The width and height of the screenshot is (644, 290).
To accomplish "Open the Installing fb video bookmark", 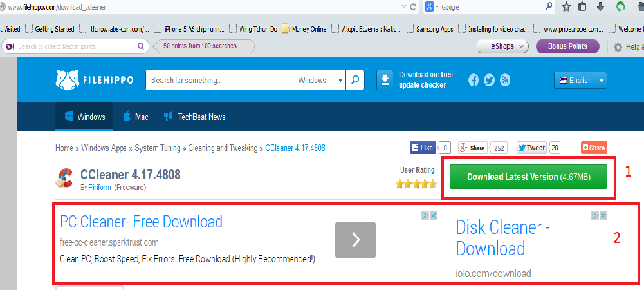I will point(493,29).
